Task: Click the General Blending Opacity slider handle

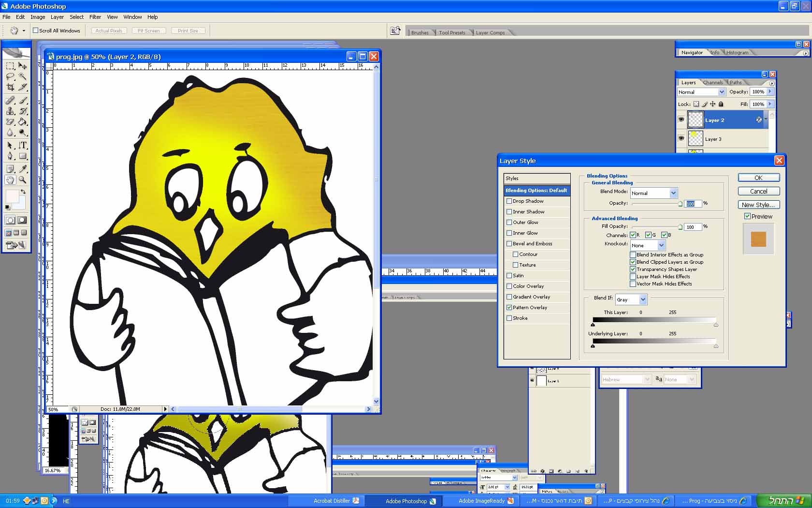Action: (x=680, y=204)
